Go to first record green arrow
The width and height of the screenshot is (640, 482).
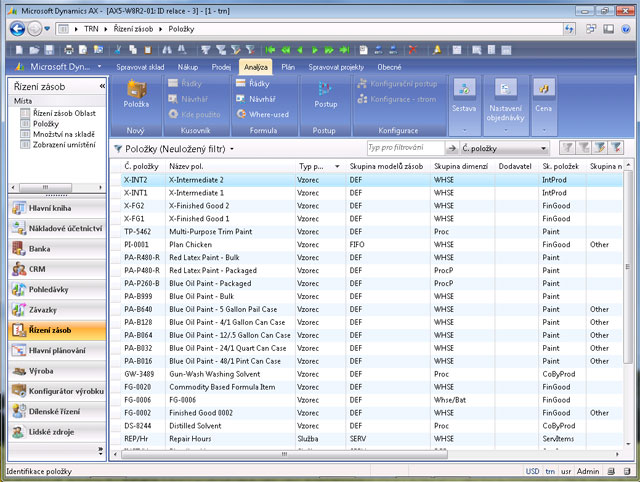[x=270, y=50]
